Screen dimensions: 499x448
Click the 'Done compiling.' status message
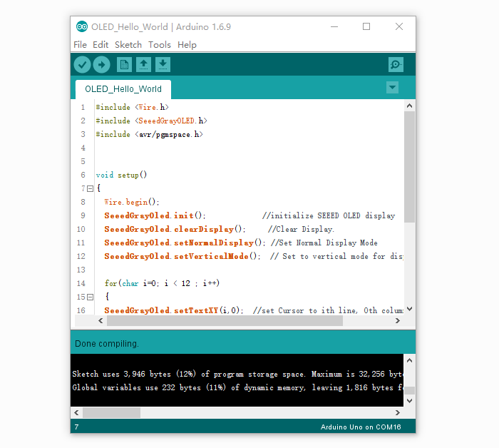click(x=107, y=344)
